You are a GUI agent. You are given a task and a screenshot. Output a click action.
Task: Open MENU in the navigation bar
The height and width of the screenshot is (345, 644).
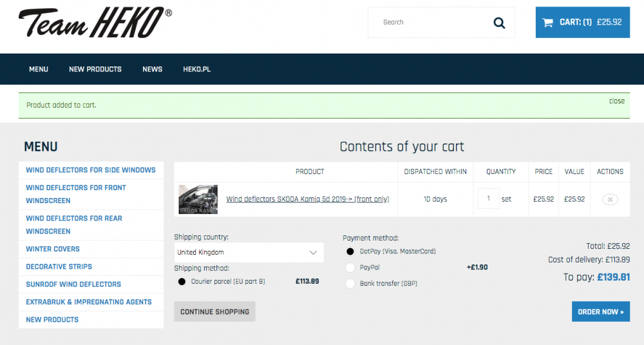[39, 69]
